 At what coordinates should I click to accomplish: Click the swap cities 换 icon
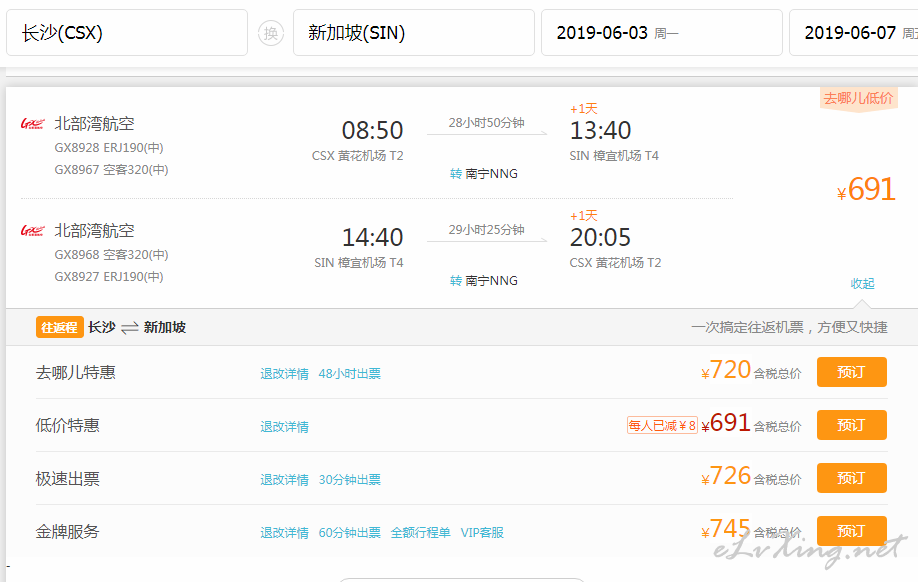click(270, 33)
